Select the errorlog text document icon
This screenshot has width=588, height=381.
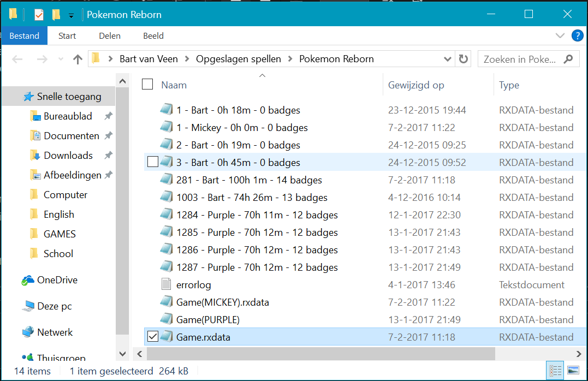point(167,285)
